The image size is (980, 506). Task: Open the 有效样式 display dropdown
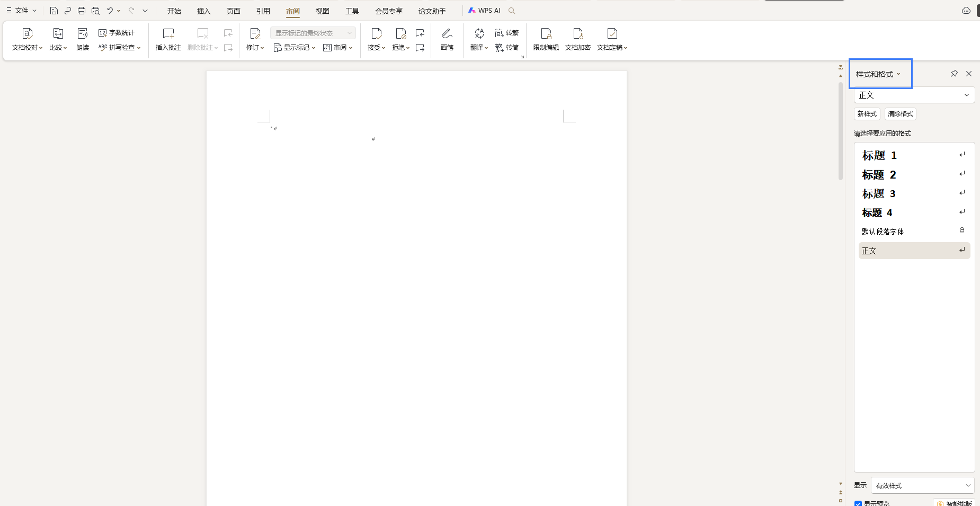pyautogui.click(x=923, y=485)
